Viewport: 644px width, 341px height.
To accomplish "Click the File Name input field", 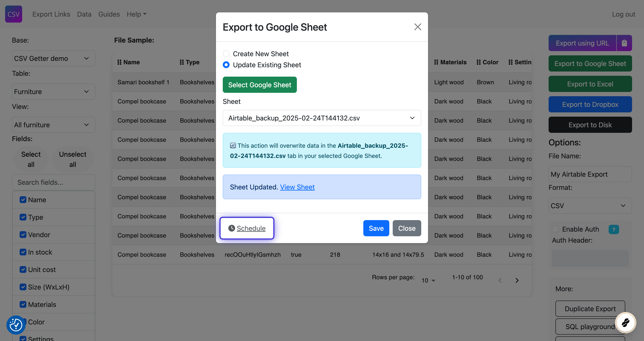I will coord(590,174).
